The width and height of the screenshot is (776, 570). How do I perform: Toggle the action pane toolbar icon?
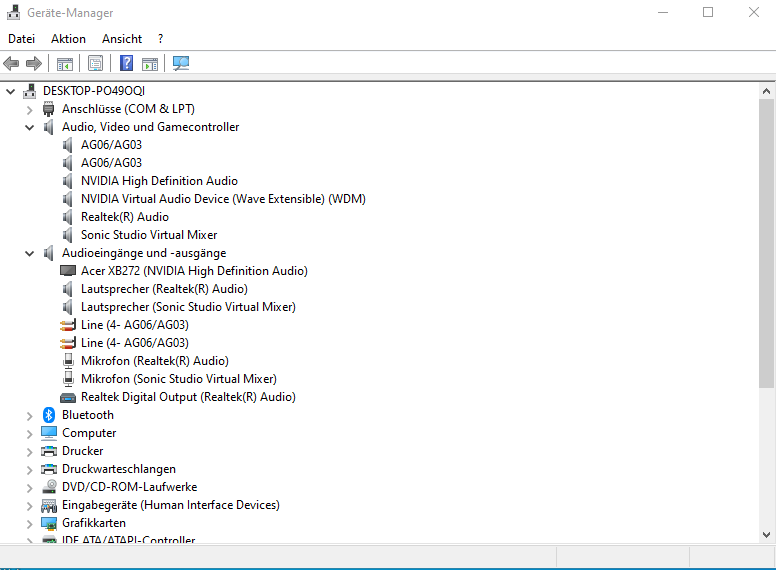click(x=150, y=63)
